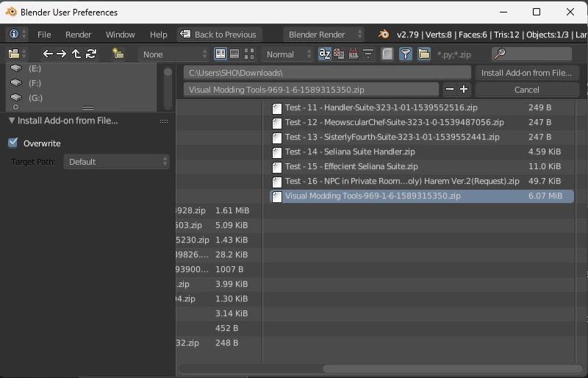The width and height of the screenshot is (588, 378).
Task: Open the Render menu
Action: click(x=79, y=35)
